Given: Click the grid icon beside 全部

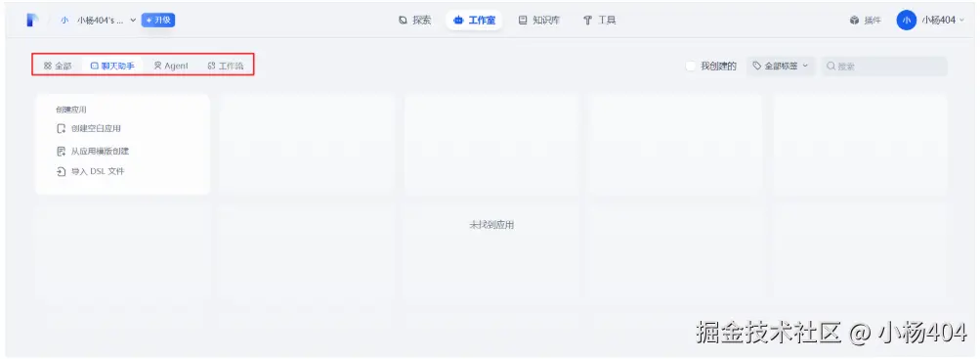Looking at the screenshot, I should click(48, 66).
